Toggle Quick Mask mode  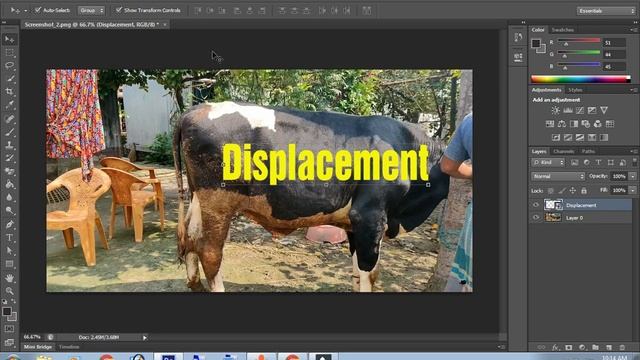coord(9,329)
